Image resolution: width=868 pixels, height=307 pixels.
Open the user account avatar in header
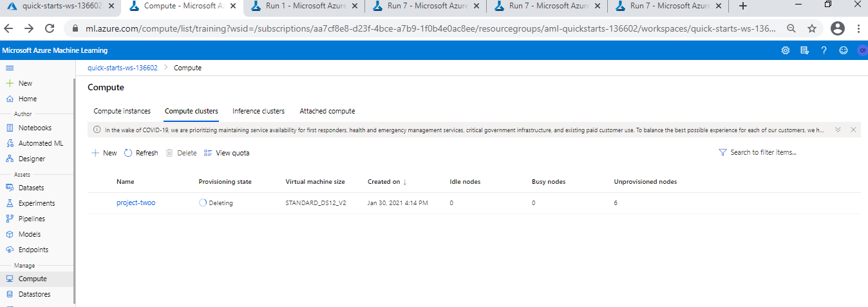point(862,50)
